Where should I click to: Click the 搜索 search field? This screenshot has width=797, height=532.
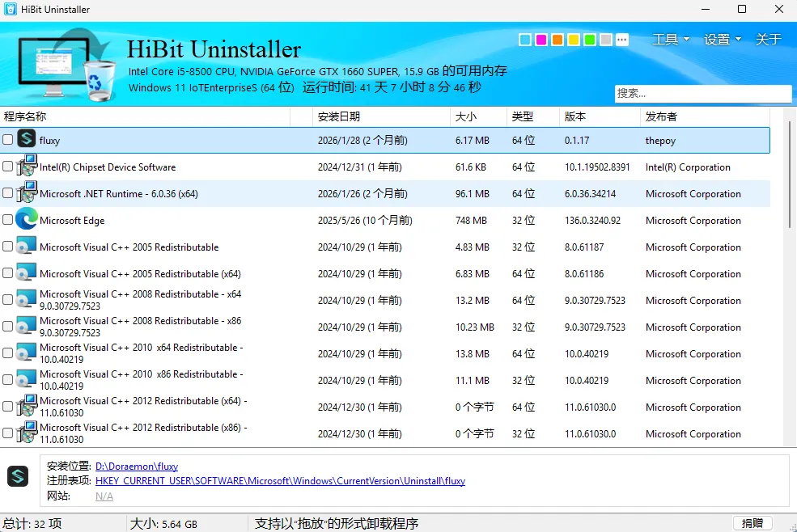[703, 94]
